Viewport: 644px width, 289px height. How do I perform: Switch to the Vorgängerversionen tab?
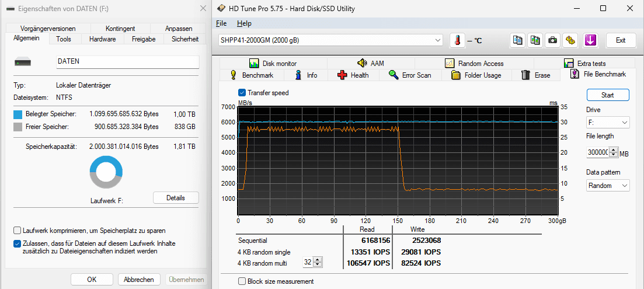(48, 29)
